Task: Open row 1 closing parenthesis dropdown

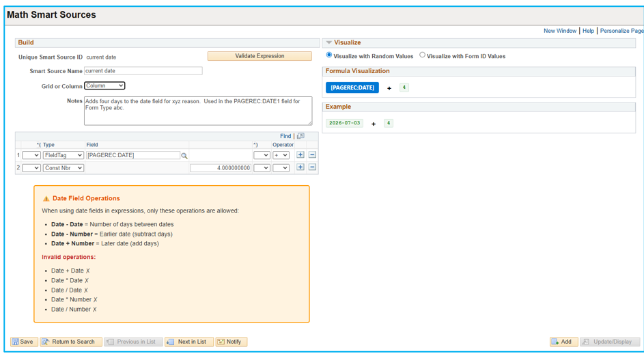Action: 262,155
